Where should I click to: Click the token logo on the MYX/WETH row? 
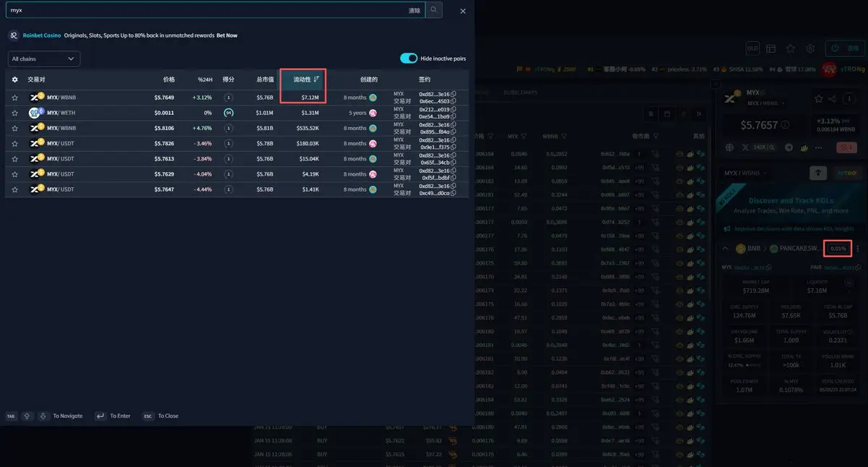(x=35, y=113)
